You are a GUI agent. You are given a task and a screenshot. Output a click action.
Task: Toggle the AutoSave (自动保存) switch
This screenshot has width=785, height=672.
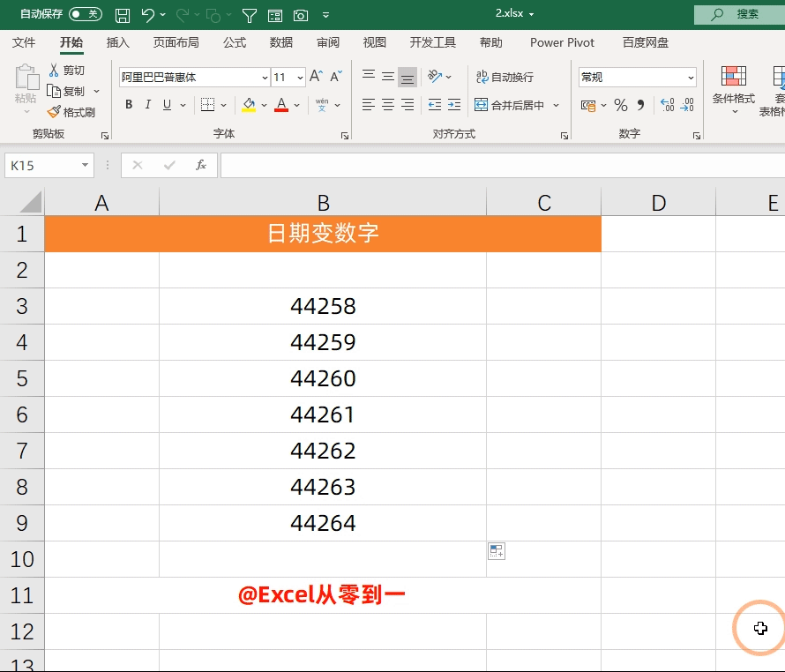[86, 14]
